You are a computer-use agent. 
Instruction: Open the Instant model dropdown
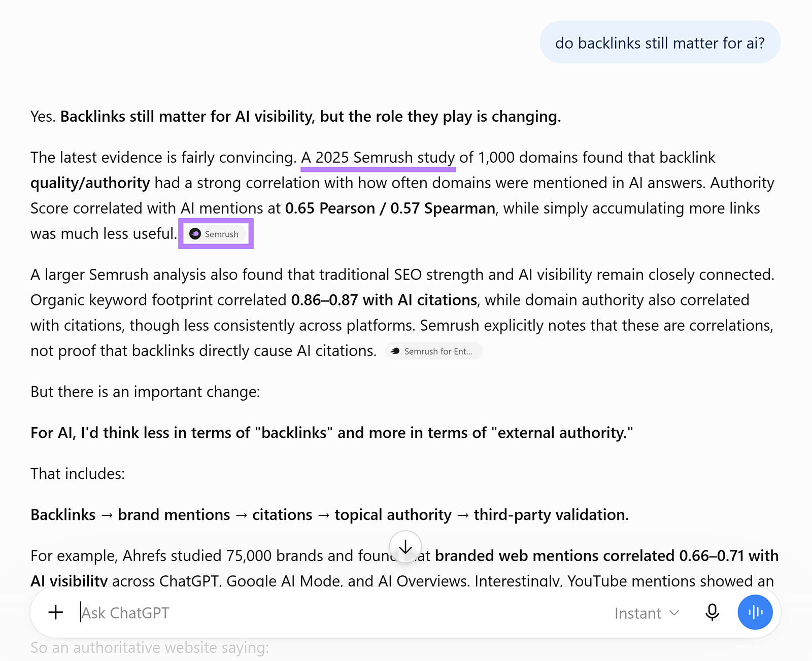pyautogui.click(x=647, y=613)
